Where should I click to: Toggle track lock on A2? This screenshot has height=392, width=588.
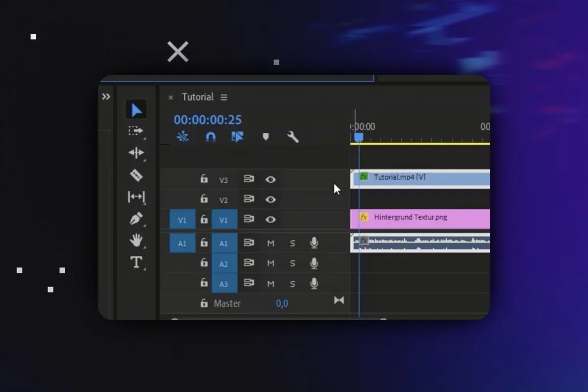click(x=204, y=263)
